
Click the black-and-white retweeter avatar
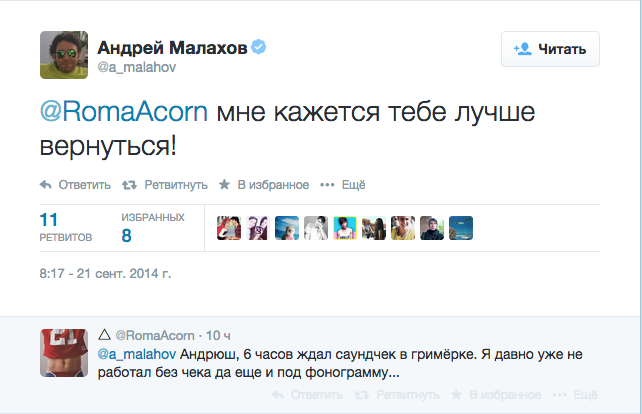316,228
